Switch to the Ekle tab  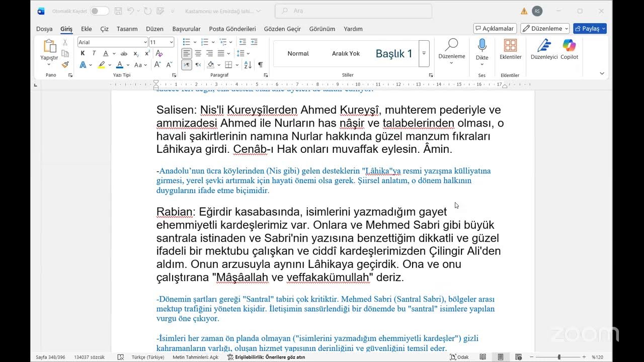tap(87, 29)
